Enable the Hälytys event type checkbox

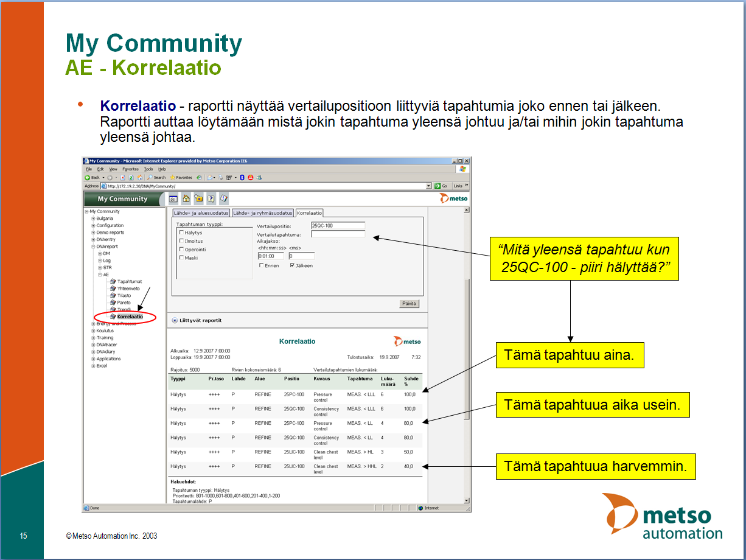tap(181, 233)
